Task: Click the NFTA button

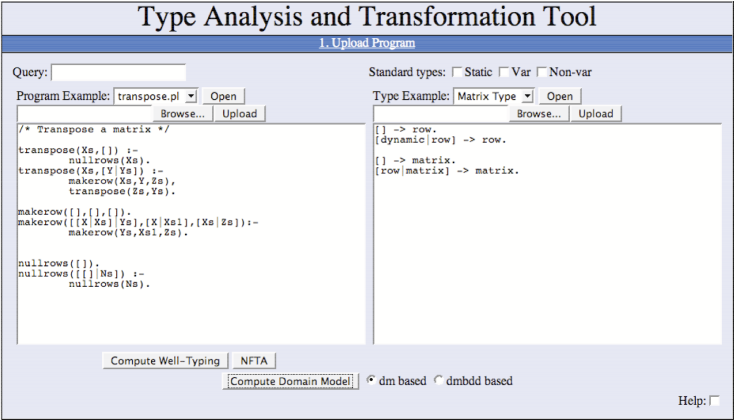Action: [254, 361]
